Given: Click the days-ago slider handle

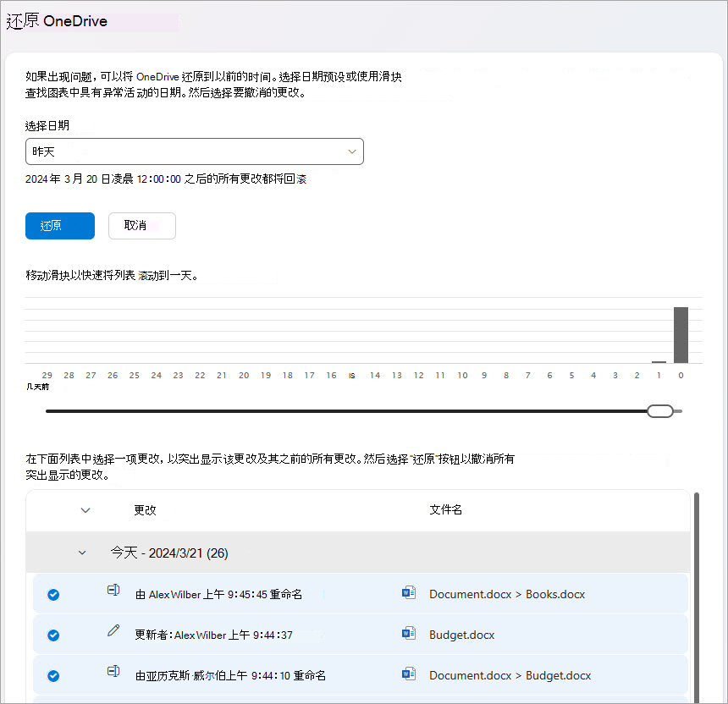Looking at the screenshot, I should 660,411.
